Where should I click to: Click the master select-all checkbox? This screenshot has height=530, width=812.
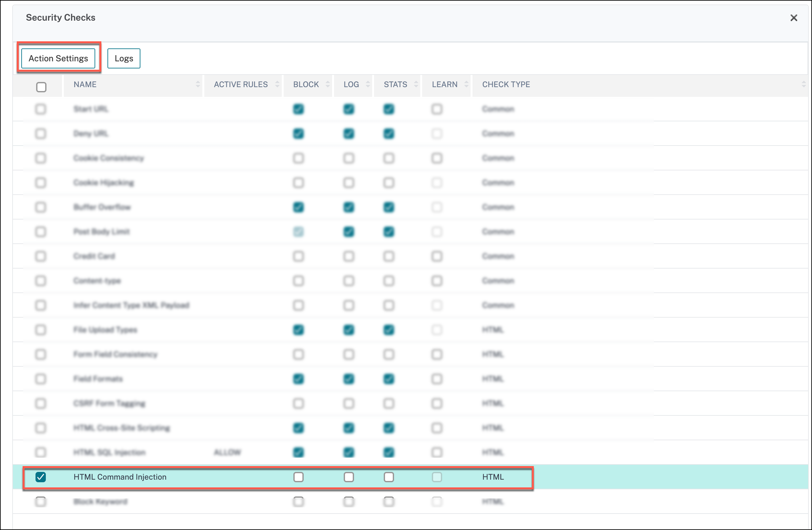click(41, 87)
